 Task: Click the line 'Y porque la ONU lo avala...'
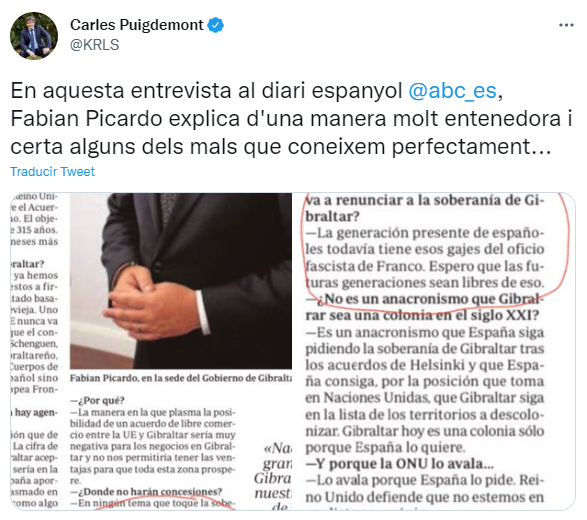[x=399, y=464]
